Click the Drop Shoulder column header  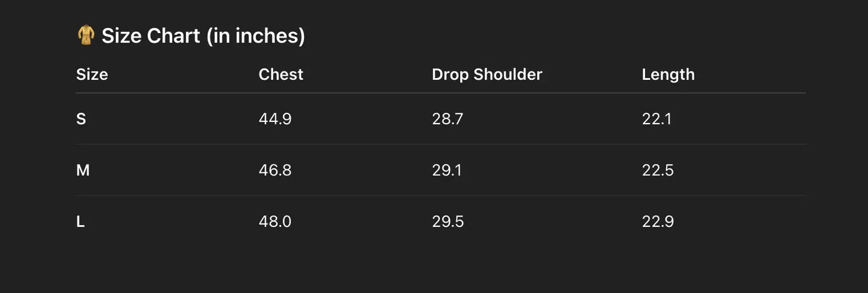pos(487,74)
